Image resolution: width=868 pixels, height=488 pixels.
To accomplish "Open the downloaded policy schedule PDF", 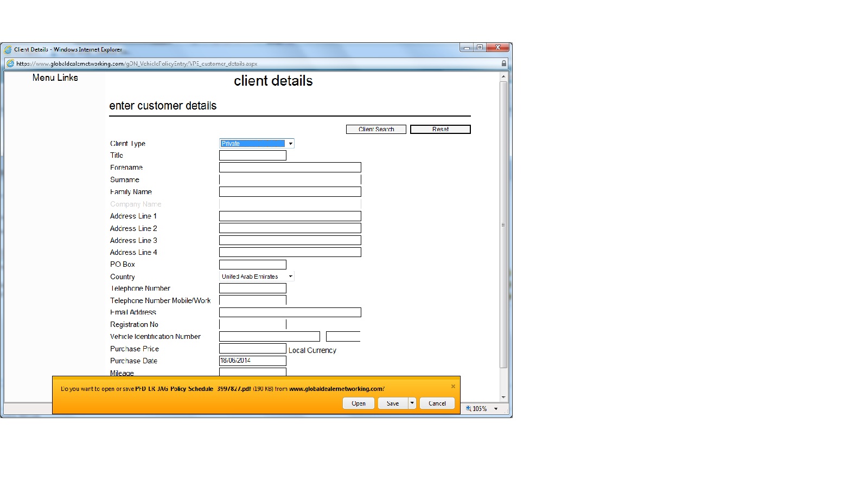I will click(359, 403).
